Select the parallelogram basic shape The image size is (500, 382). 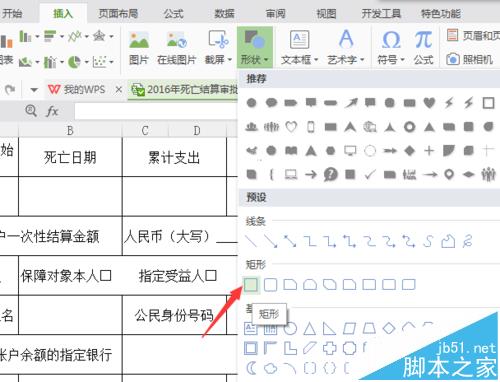[x=349, y=329]
